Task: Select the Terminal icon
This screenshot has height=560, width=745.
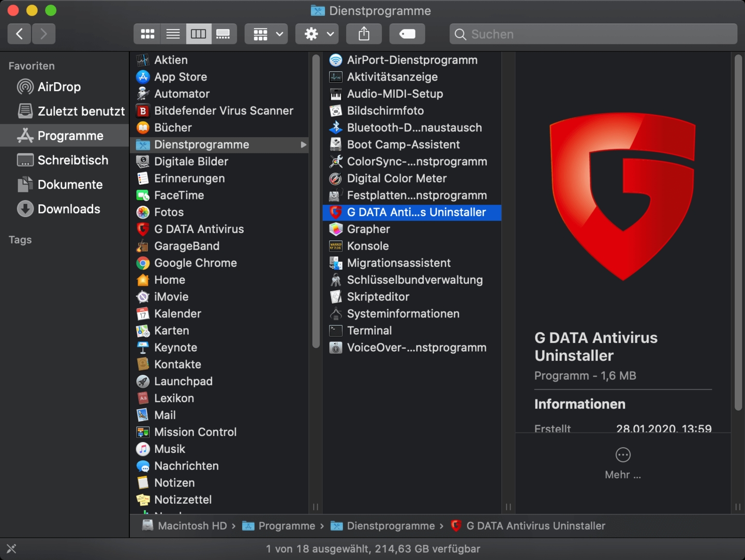Action: [336, 330]
